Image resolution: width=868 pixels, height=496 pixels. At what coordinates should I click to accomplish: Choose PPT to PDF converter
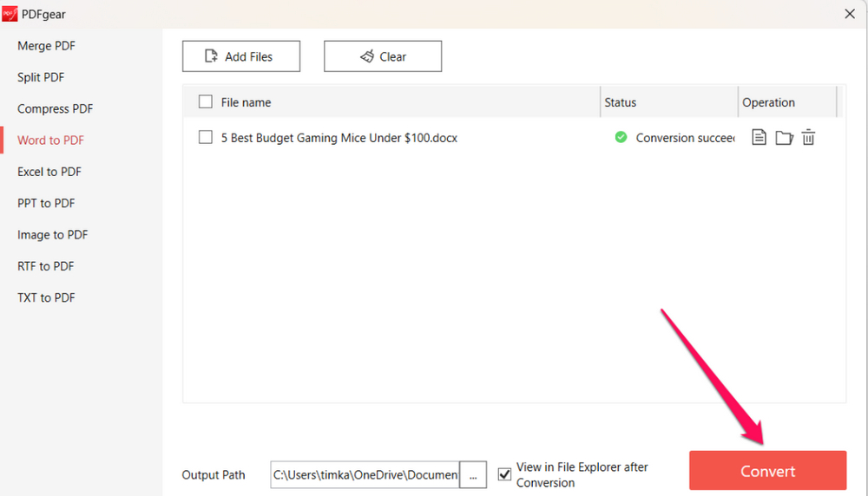pos(46,204)
